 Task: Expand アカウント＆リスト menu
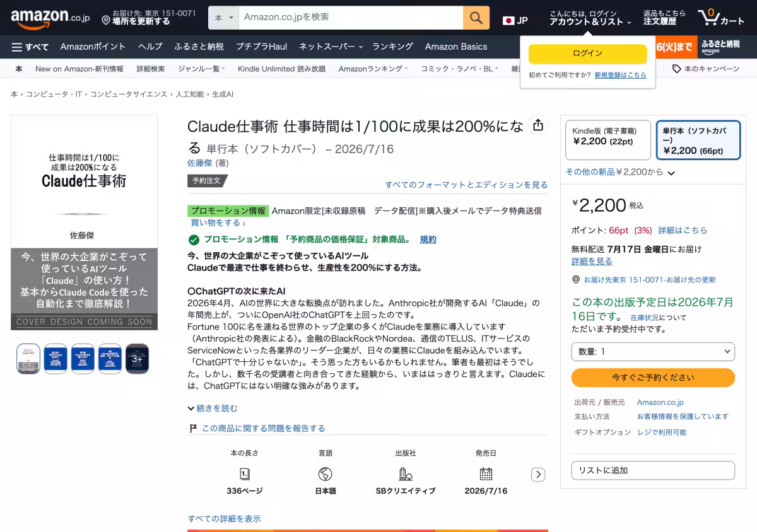click(x=590, y=17)
